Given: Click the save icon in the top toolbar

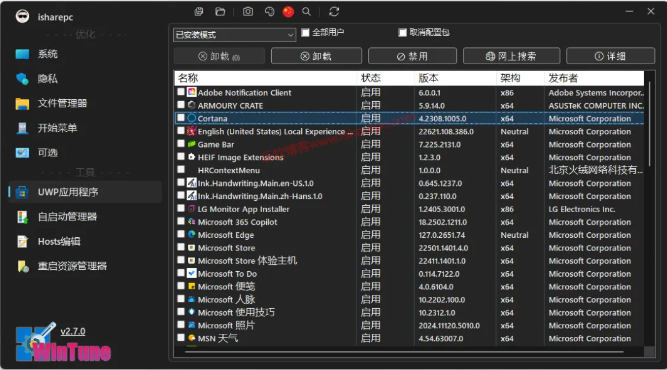Looking at the screenshot, I should [199, 12].
